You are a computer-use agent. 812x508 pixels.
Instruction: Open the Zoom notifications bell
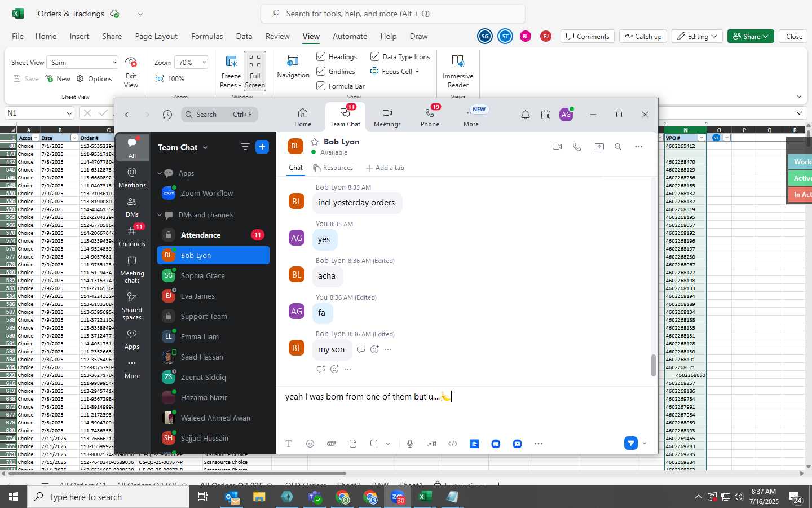click(x=525, y=115)
